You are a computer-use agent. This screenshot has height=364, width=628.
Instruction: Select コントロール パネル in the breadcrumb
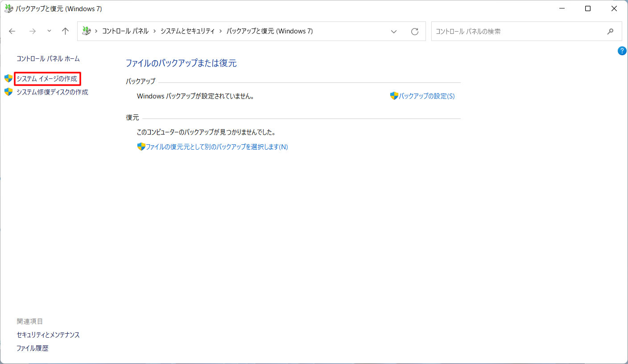point(125,31)
